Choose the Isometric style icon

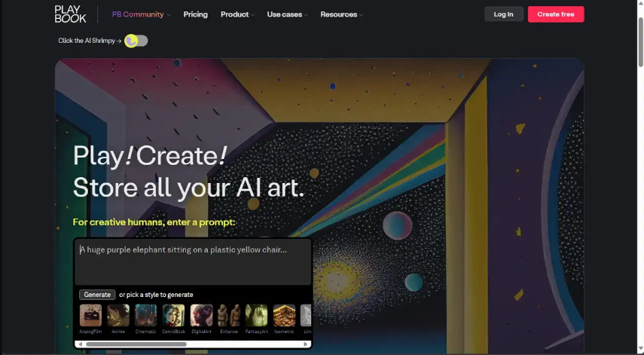pos(284,315)
